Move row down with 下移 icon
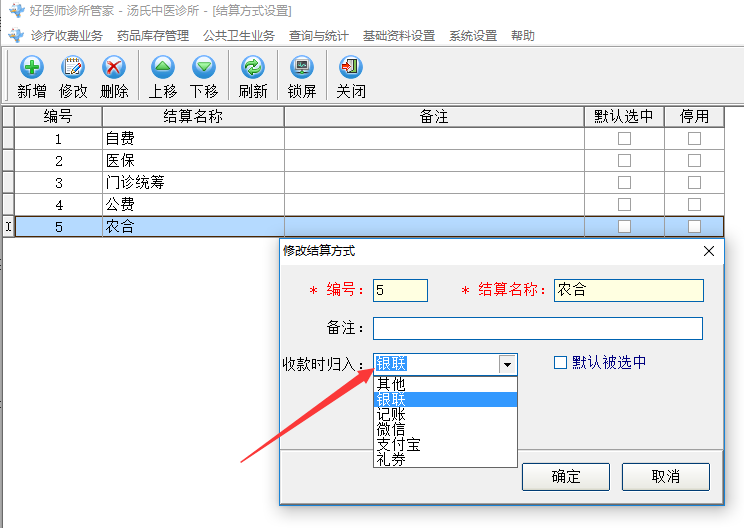The width and height of the screenshot is (744, 528). point(204,76)
